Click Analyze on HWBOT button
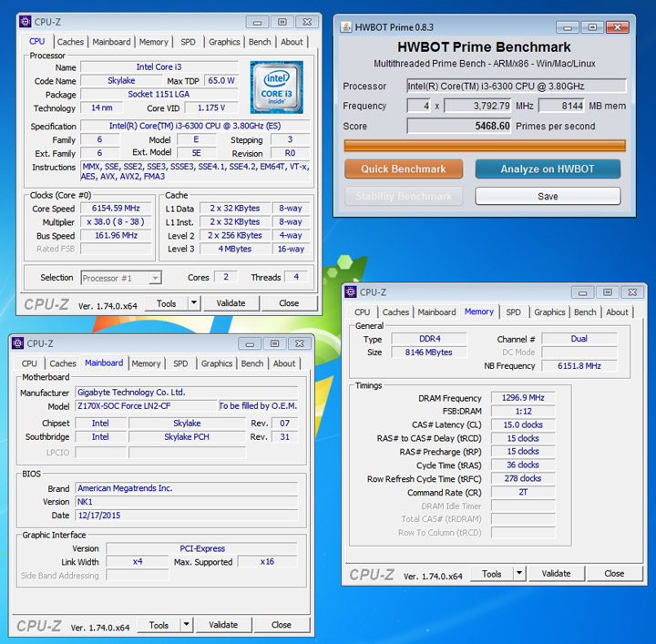 548,169
